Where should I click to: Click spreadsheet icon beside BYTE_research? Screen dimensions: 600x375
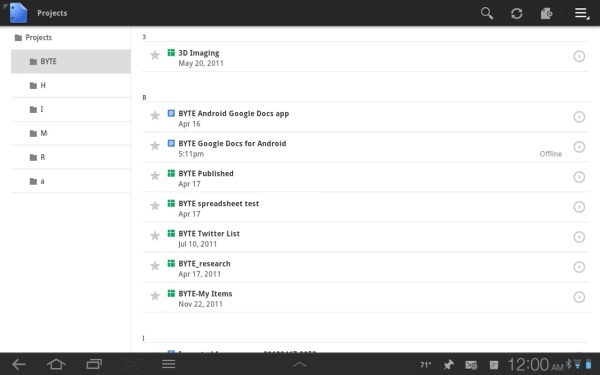point(171,263)
